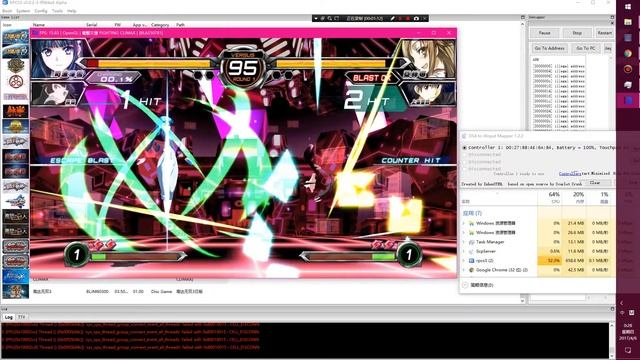Expand second Windows Explorer process row
The width and height of the screenshot is (640, 360).
pos(464,233)
